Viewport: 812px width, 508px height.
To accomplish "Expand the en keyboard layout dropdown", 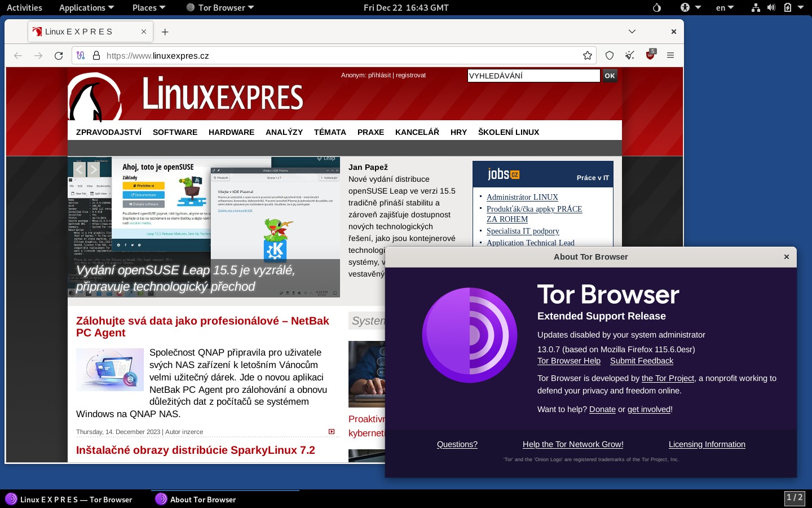I will (x=725, y=7).
